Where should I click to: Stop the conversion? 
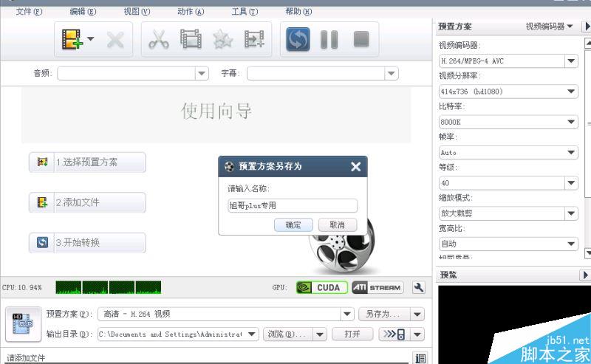click(x=361, y=39)
